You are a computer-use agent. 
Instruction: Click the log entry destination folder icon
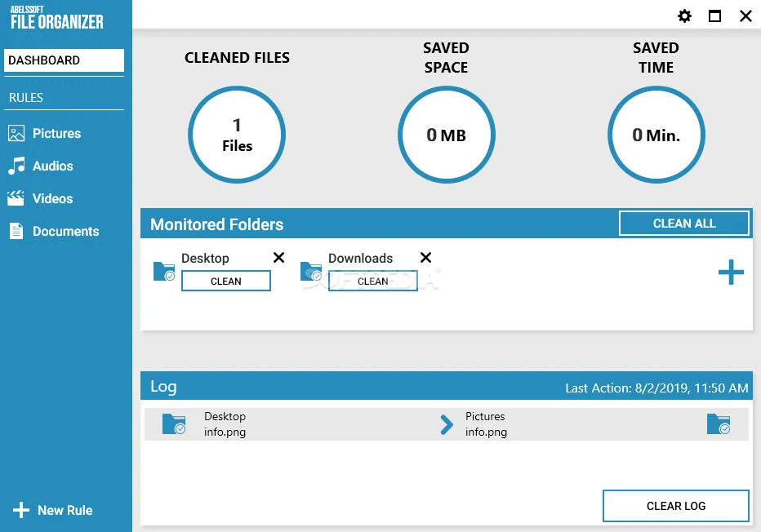(719, 423)
